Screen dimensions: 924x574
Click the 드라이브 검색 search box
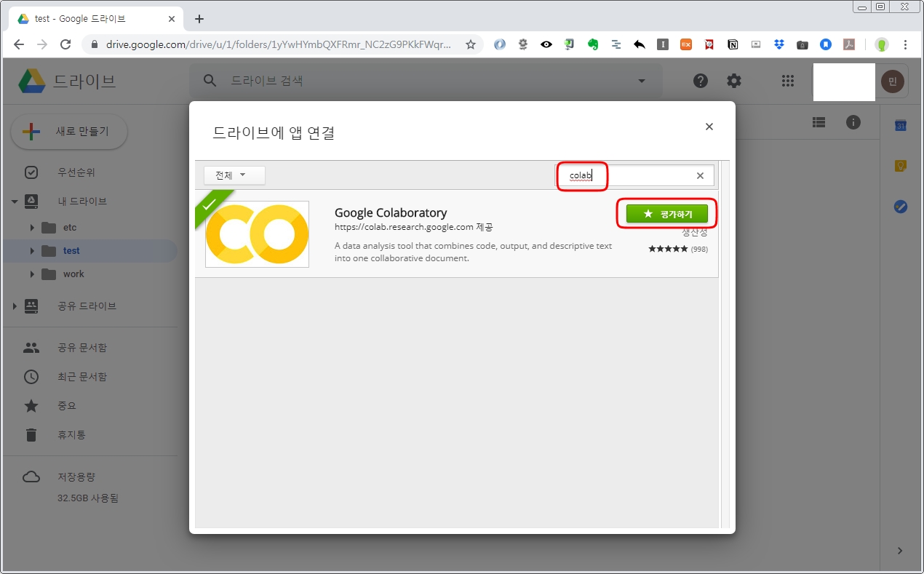[x=426, y=81]
